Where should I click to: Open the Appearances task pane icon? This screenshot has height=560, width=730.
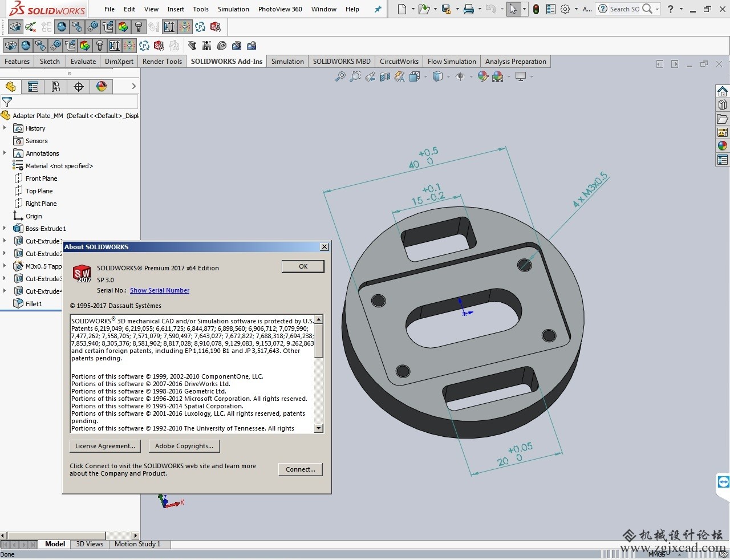pyautogui.click(x=723, y=146)
